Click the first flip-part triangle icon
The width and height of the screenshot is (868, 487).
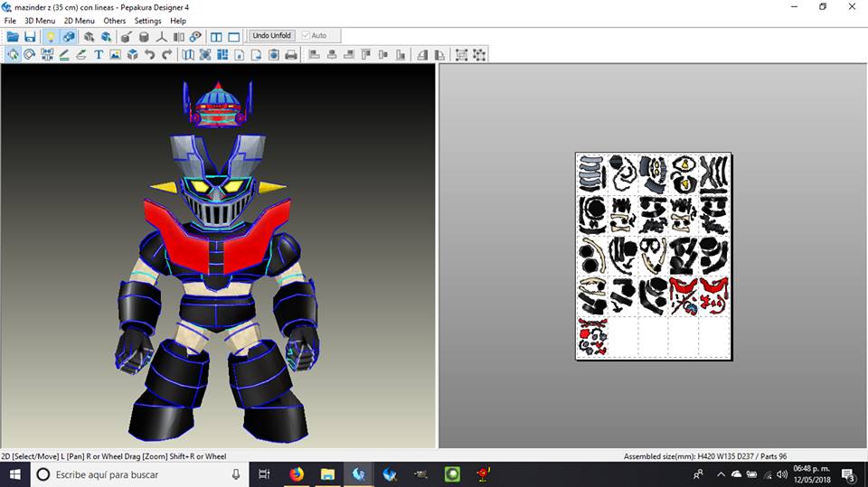click(422, 54)
